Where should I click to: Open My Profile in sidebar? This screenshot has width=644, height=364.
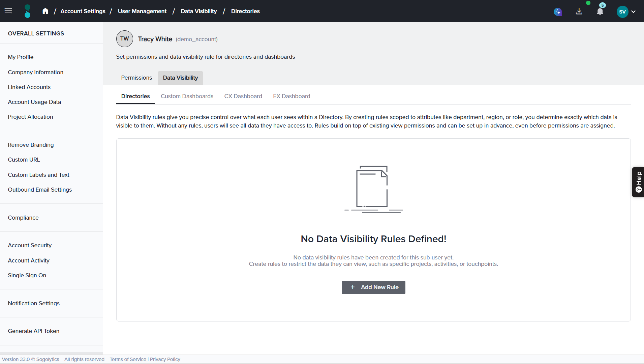[x=21, y=57]
